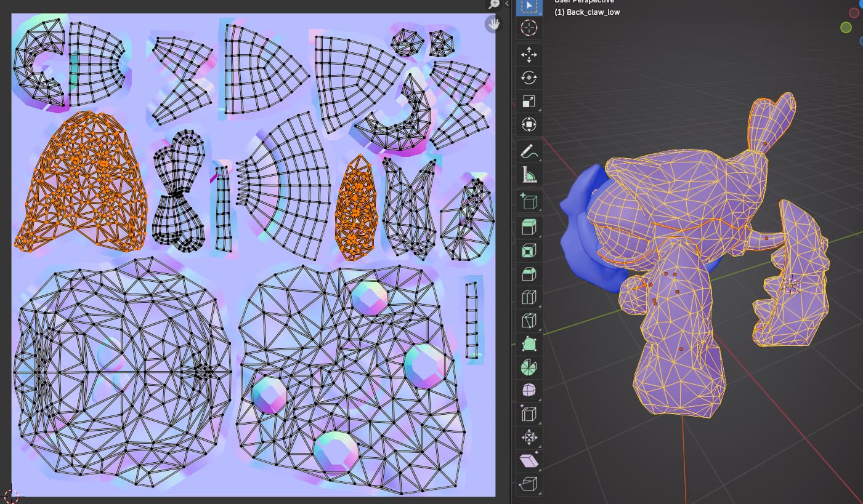
Task: Choose the Inset Faces tool
Action: pyautogui.click(x=529, y=251)
